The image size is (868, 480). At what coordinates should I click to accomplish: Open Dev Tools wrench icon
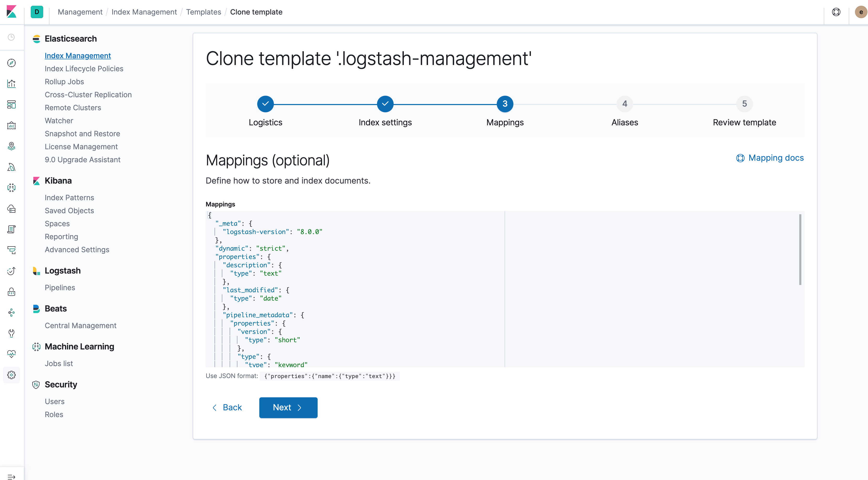11,333
